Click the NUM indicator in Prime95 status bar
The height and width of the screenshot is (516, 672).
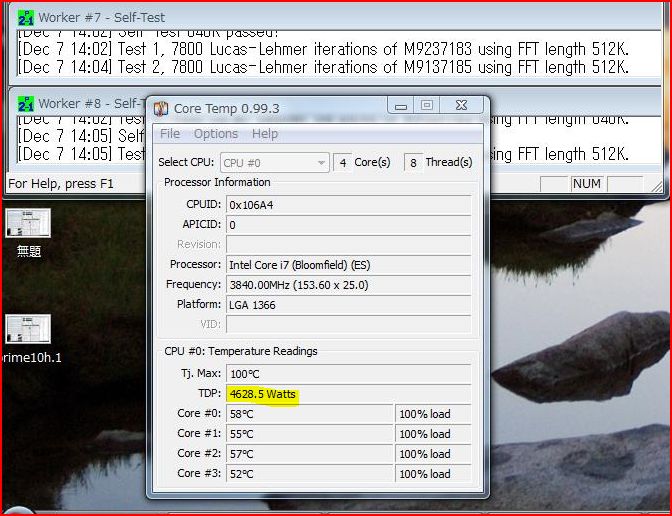pos(587,184)
